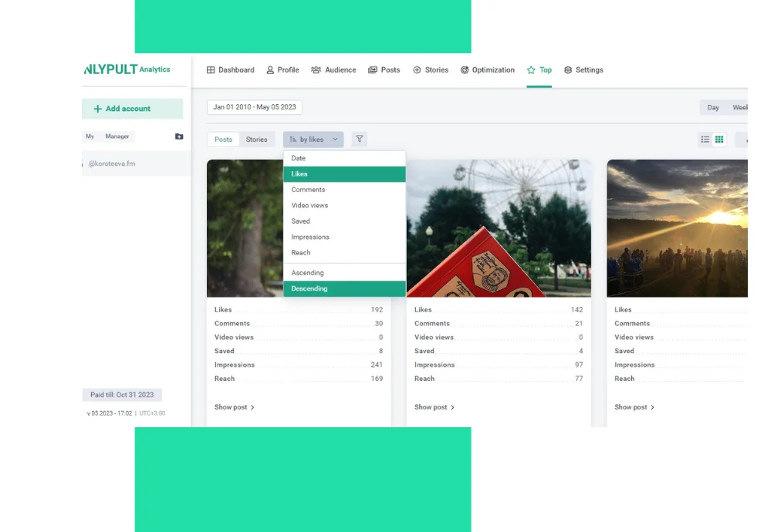Toggle the Stories content filter

click(x=256, y=140)
